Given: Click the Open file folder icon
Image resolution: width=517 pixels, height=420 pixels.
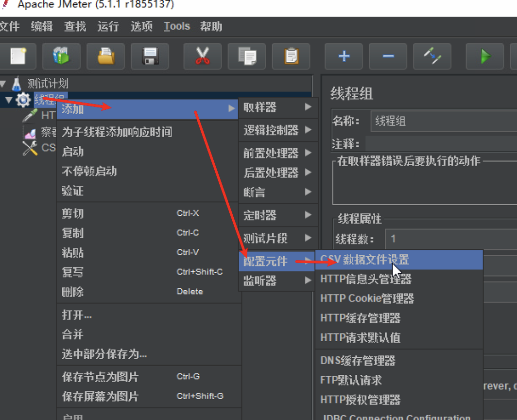Looking at the screenshot, I should (x=106, y=56).
